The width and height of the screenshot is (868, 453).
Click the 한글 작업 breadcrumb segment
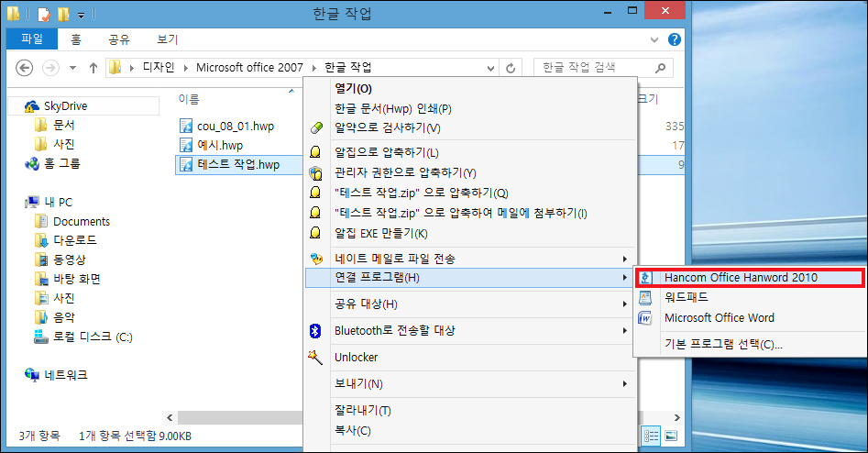point(347,68)
